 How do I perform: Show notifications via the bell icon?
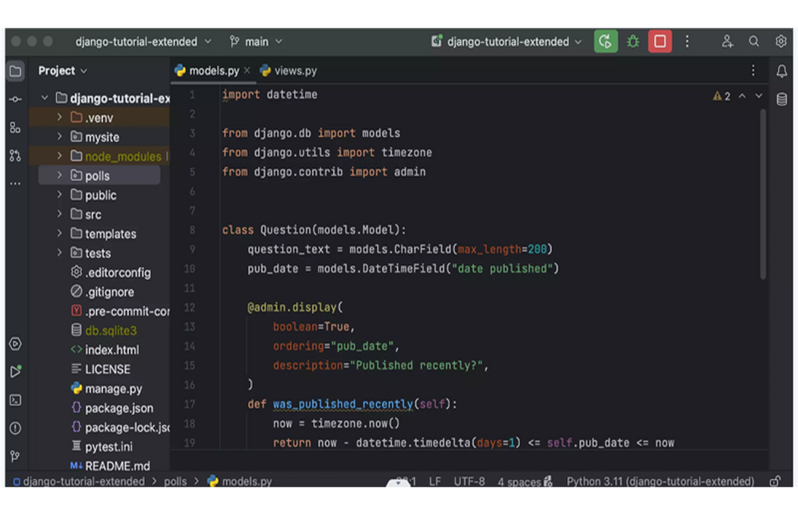click(782, 70)
